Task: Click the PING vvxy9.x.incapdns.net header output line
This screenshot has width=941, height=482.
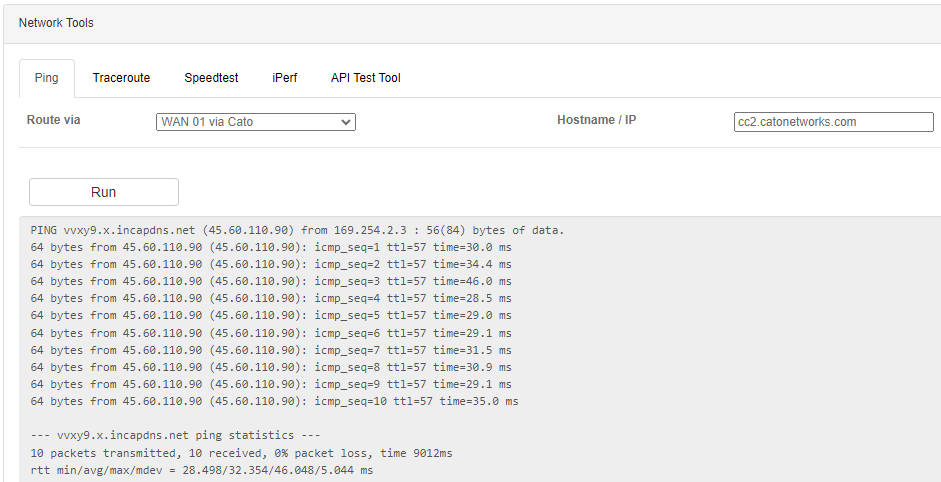Action: click(x=298, y=230)
